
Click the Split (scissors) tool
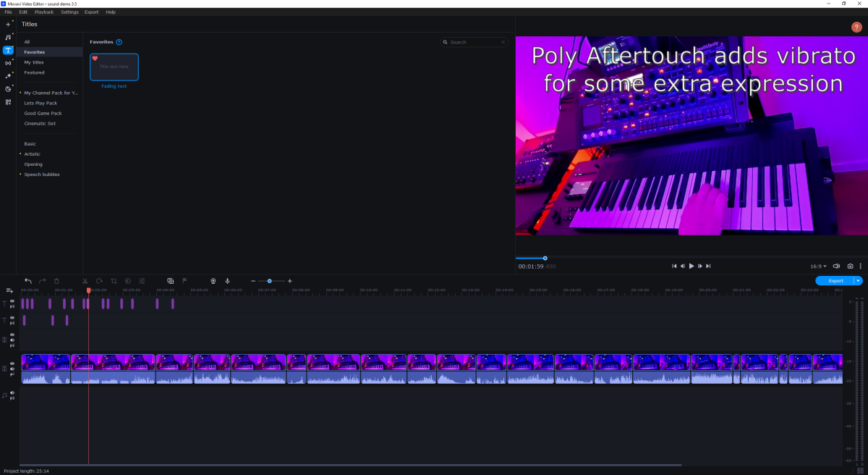point(85,281)
